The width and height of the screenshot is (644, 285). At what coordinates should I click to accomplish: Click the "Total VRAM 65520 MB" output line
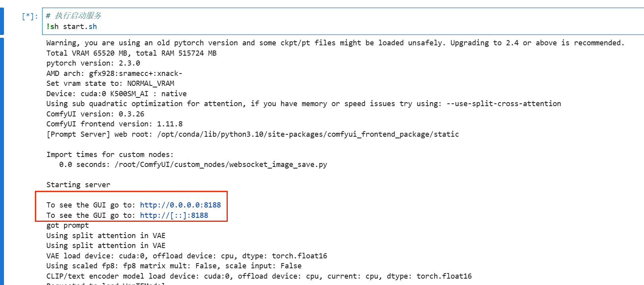(131, 53)
